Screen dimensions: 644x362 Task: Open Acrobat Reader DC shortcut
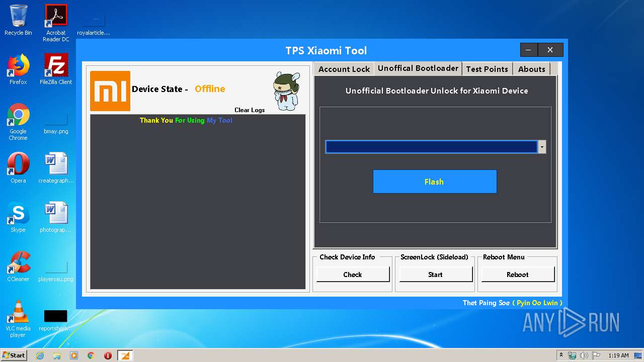pyautogui.click(x=56, y=23)
